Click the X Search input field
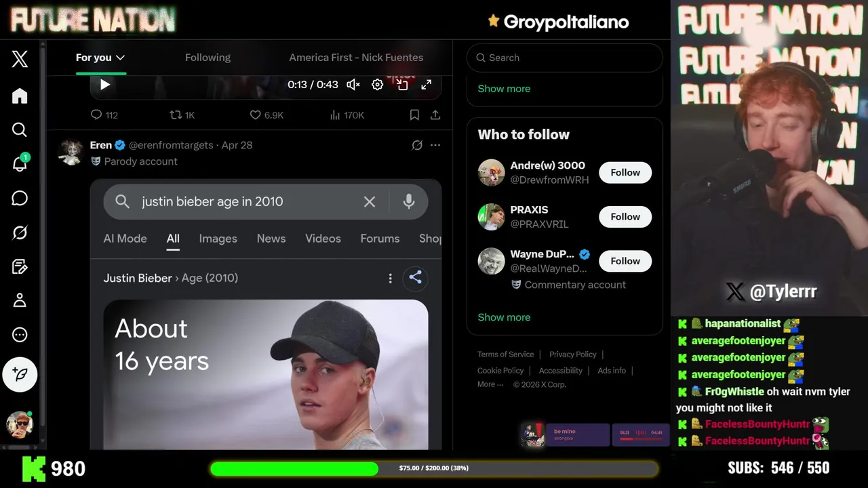The height and width of the screenshot is (488, 868). (x=564, y=58)
